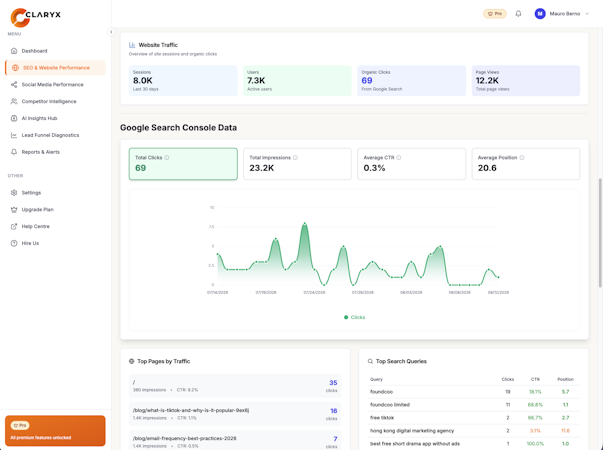Click the Average CTR info icon

click(x=398, y=158)
